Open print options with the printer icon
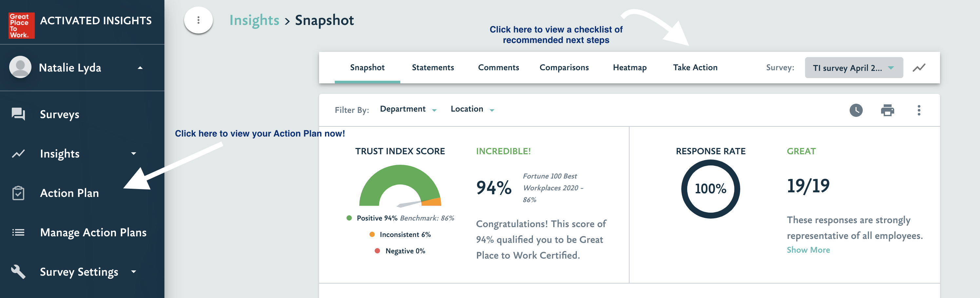The image size is (980, 298). point(888,110)
